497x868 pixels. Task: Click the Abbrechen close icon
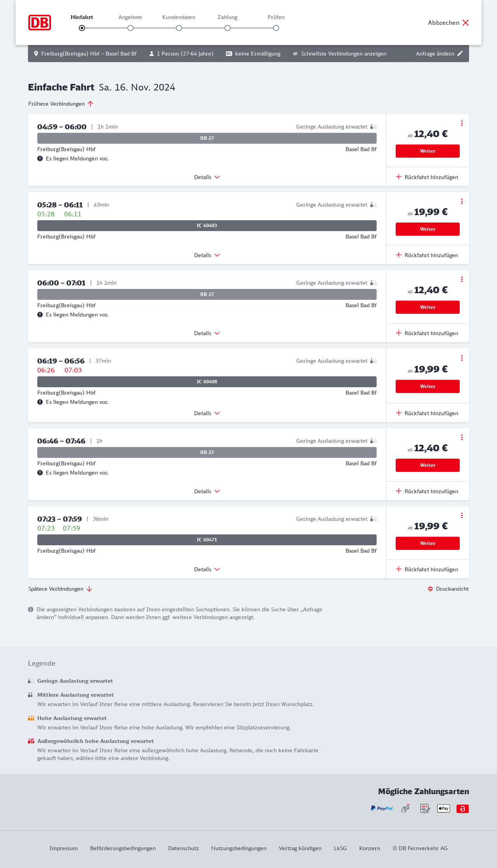coord(466,23)
